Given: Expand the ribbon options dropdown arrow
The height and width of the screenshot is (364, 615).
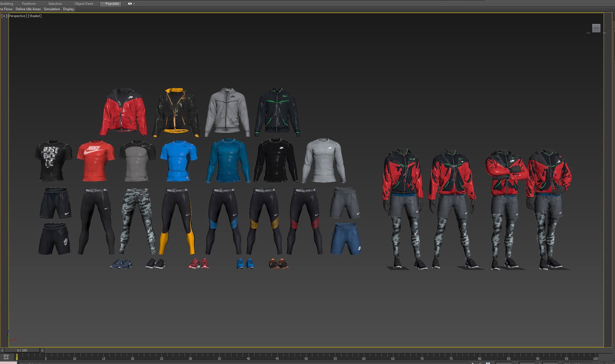Looking at the screenshot, I should tap(134, 4).
